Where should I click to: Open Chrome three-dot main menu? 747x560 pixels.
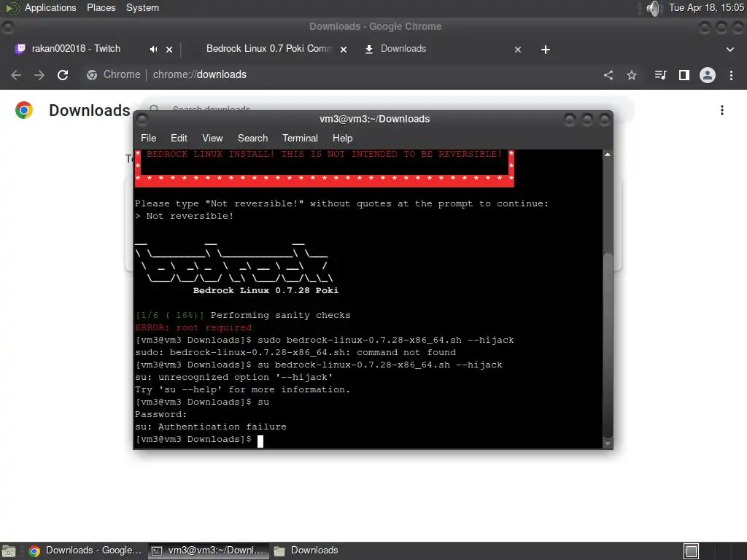(731, 75)
